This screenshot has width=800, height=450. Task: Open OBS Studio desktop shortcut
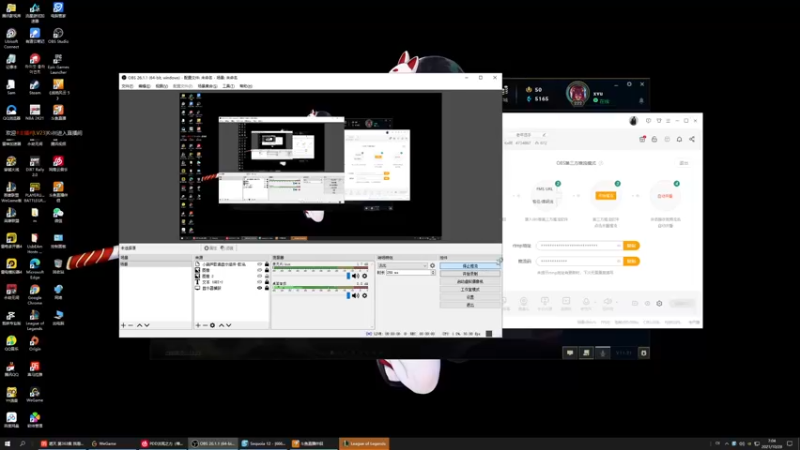pyautogui.click(x=58, y=36)
